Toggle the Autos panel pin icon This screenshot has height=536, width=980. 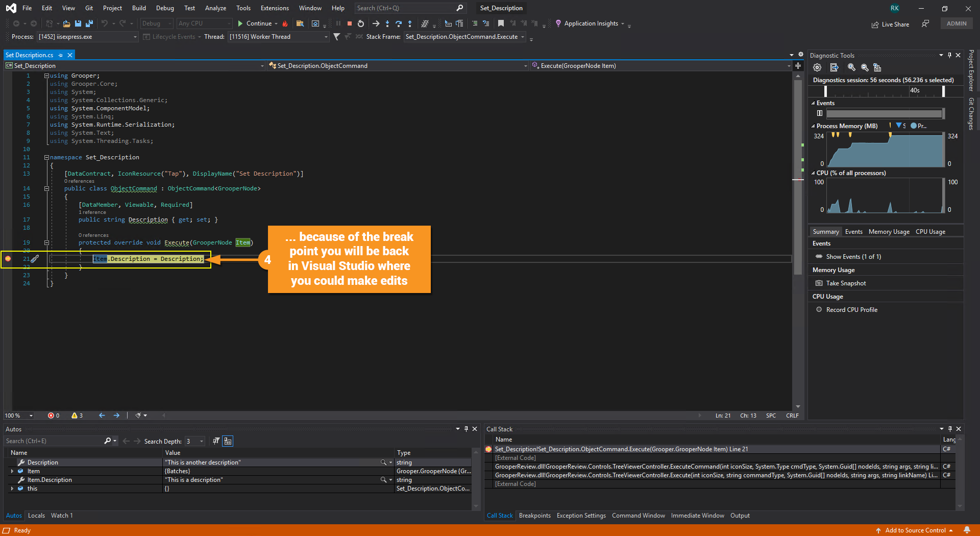(x=466, y=429)
